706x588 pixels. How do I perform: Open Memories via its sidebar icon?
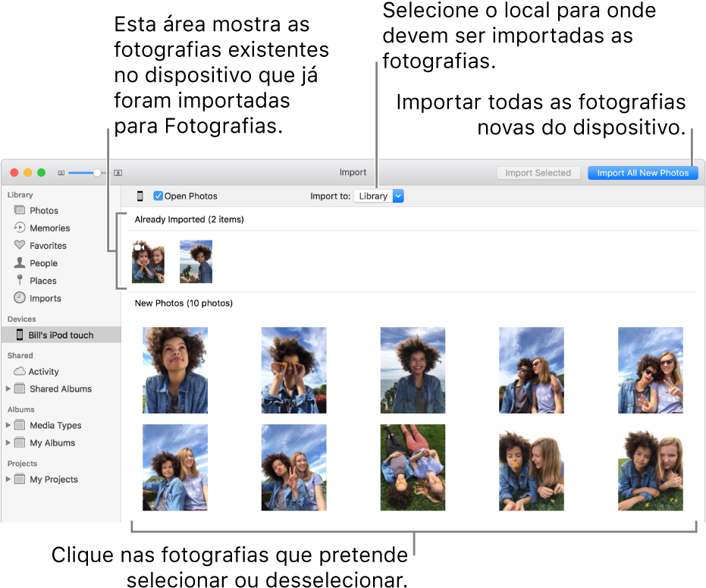click(x=20, y=228)
